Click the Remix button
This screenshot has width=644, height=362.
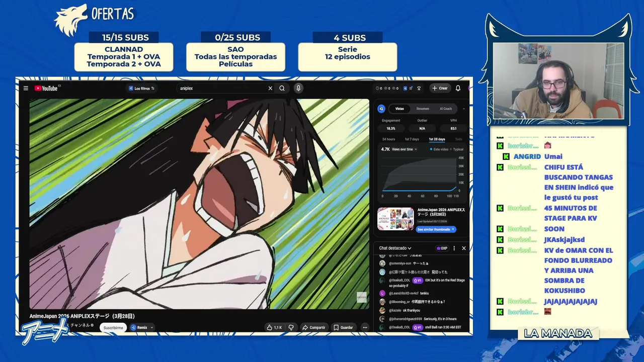139,327
